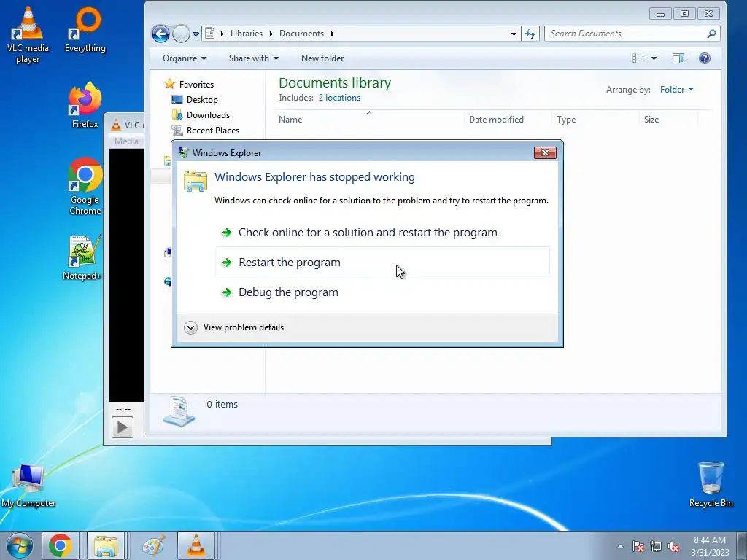
Task: Open the view options dropdown arrow
Action: (x=654, y=58)
